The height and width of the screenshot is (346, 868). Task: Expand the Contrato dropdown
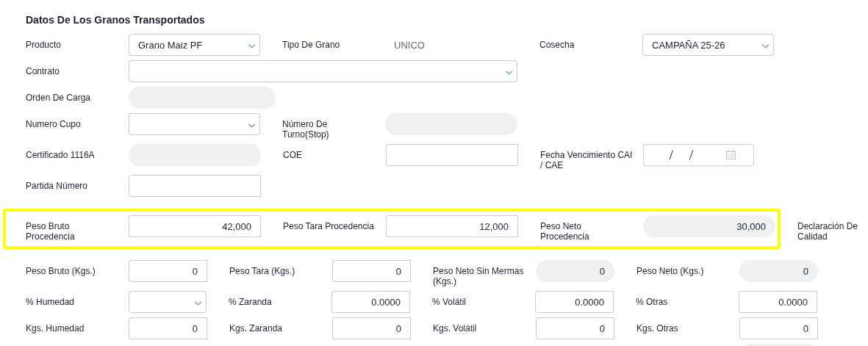pos(323,71)
